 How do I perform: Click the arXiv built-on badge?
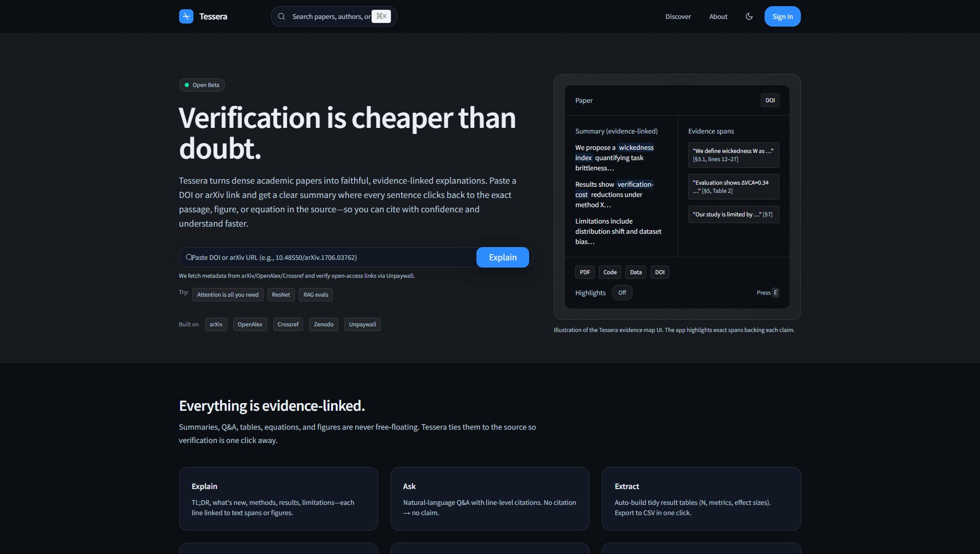(216, 324)
